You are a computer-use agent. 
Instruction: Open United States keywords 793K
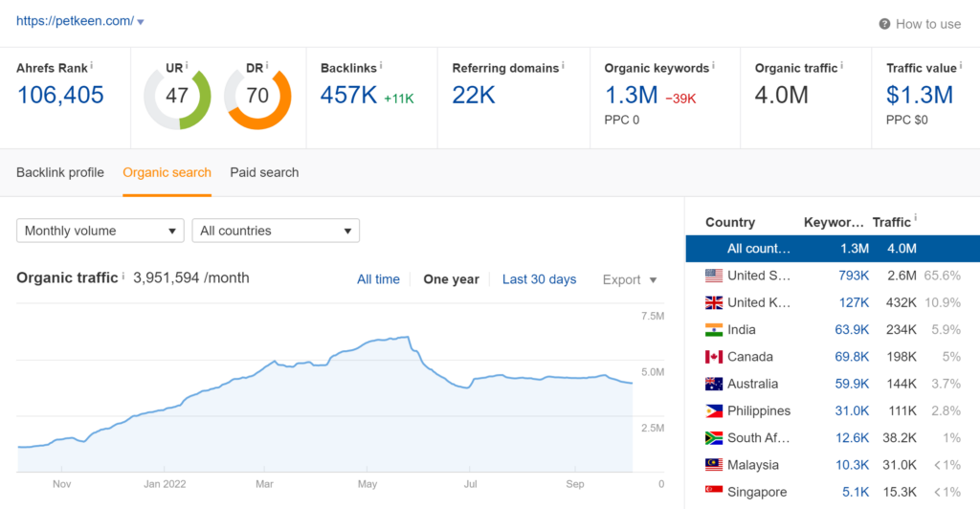click(x=853, y=276)
